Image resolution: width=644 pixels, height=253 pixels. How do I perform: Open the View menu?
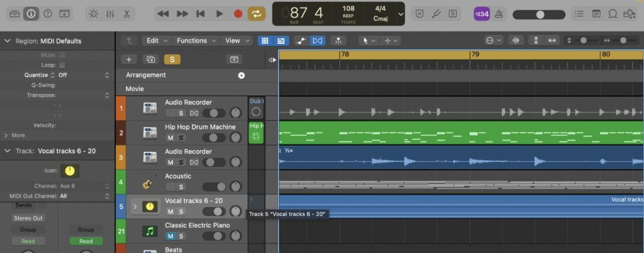coord(236,41)
